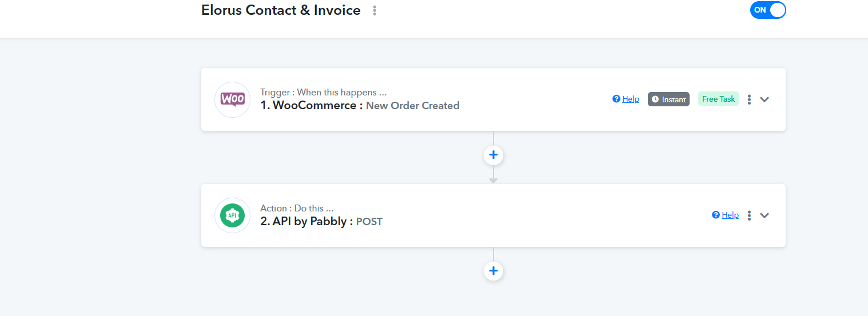The height and width of the screenshot is (316, 868).
Task: Select the Elorus Contact & Invoice title
Action: click(281, 10)
